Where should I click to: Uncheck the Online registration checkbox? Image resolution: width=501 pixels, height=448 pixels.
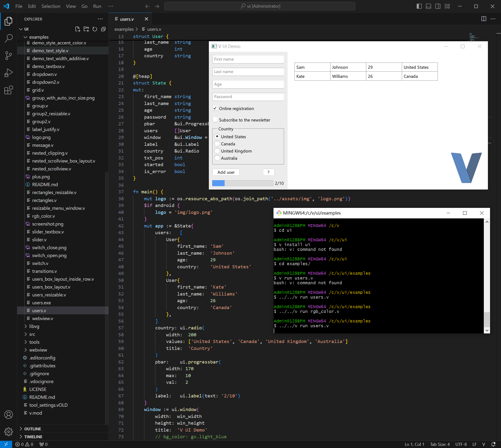(x=215, y=108)
